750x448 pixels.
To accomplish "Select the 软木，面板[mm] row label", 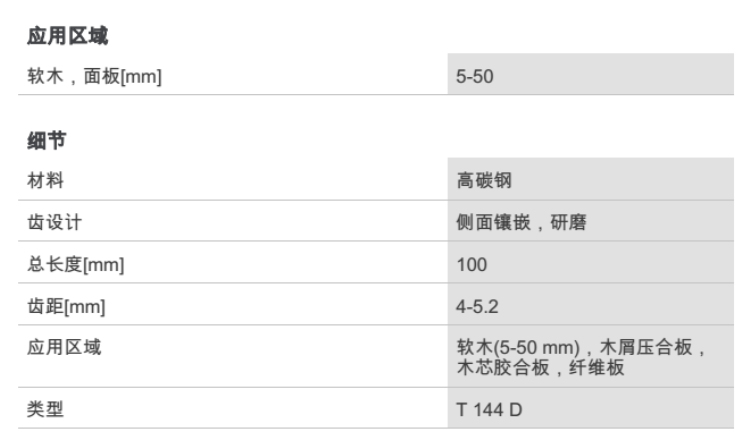I will coord(93,76).
